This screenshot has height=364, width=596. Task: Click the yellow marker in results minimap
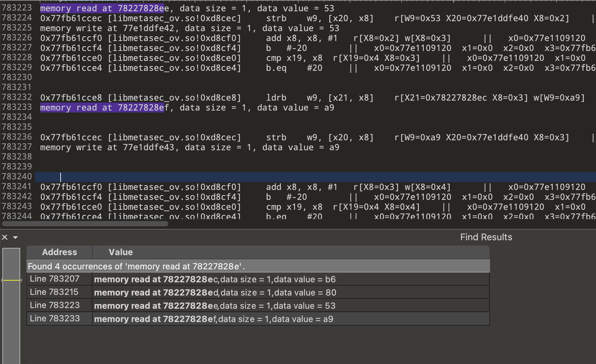click(x=11, y=280)
